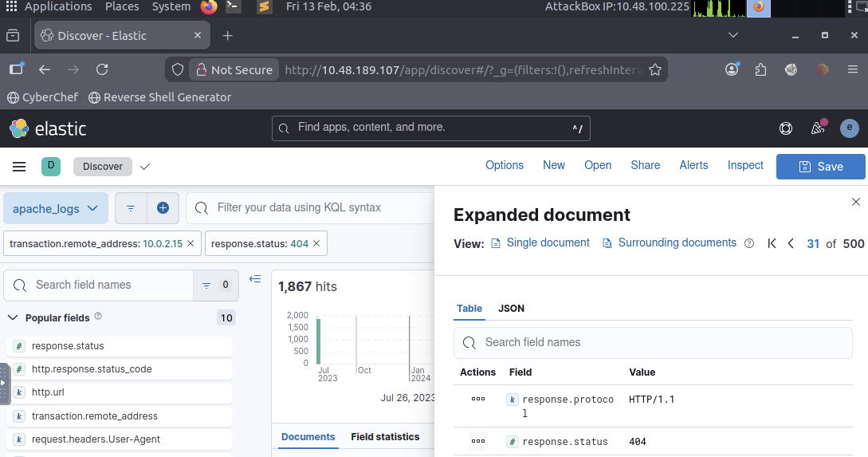Remove the response.status: 404 filter
The height and width of the screenshot is (457, 868).
[316, 244]
